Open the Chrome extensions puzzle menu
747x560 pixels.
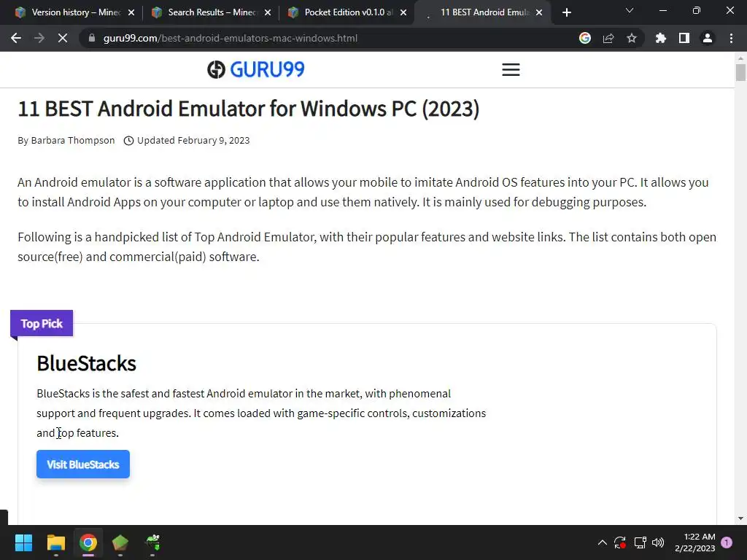point(661,38)
